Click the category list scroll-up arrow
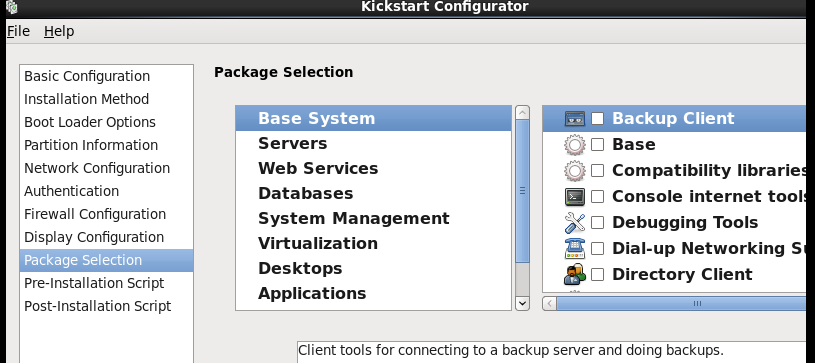815x363 pixels. 522,112
